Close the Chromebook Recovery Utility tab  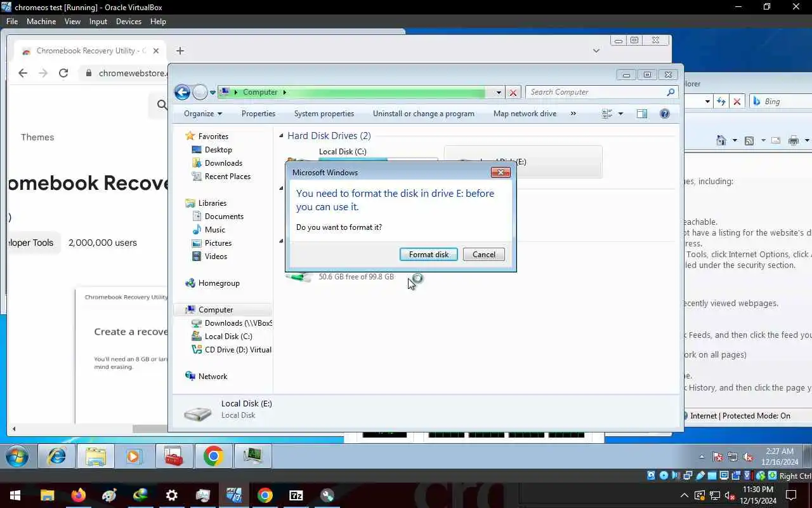(156, 51)
